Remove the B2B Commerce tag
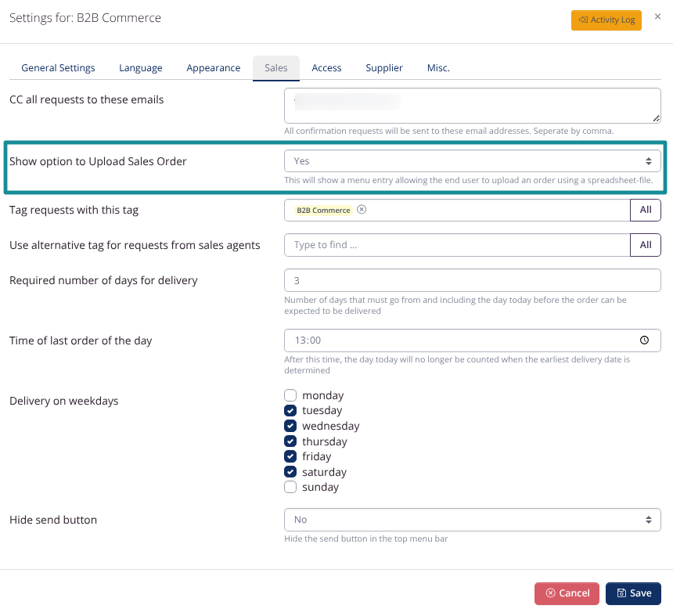 [x=362, y=210]
